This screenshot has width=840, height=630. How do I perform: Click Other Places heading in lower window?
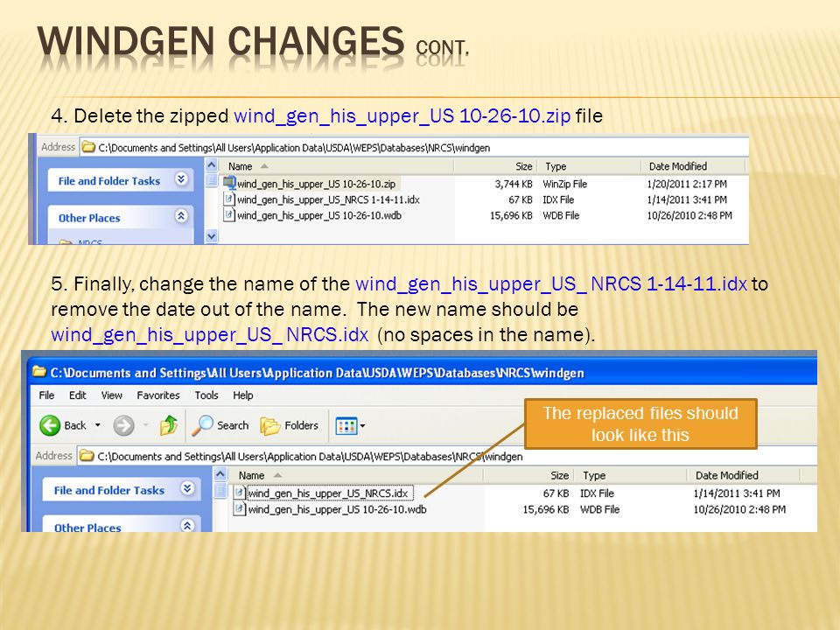[87, 528]
